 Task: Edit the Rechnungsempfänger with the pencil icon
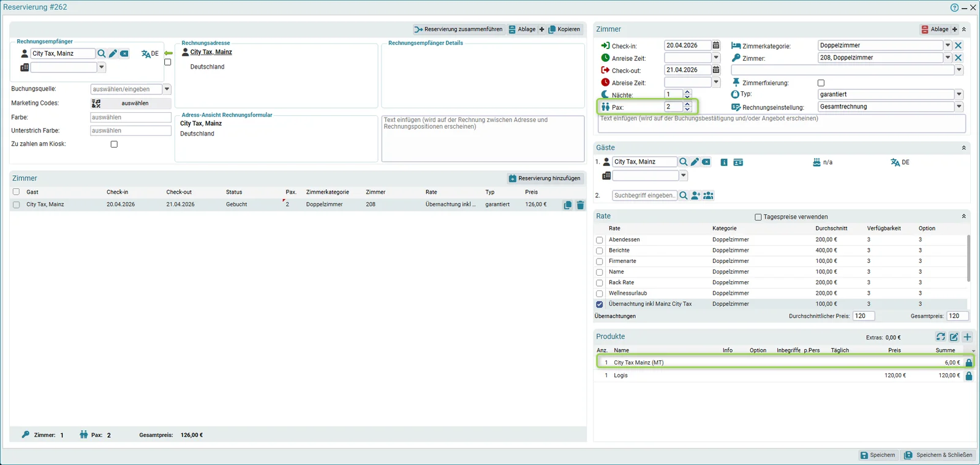(113, 54)
